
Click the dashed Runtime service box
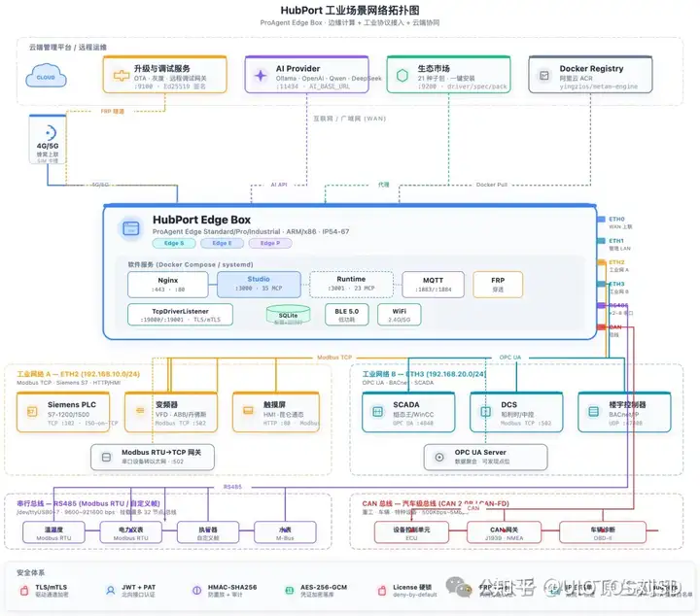[x=351, y=284]
